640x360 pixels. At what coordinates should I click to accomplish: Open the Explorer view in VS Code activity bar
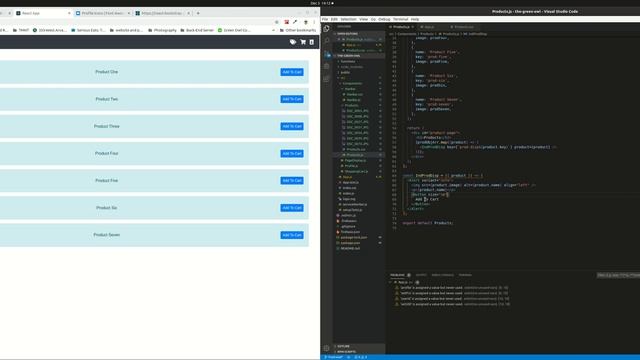(326, 28)
